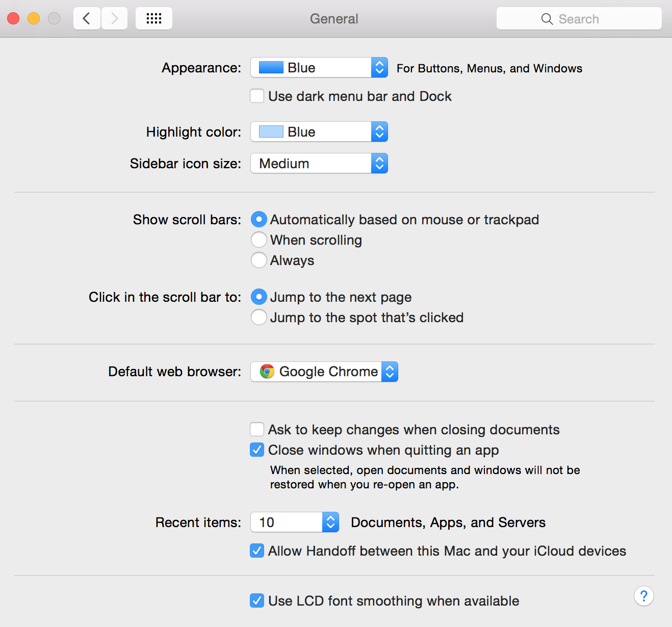The image size is (672, 627).
Task: Expand the Sidebar icon size dropdown
Action: (319, 164)
